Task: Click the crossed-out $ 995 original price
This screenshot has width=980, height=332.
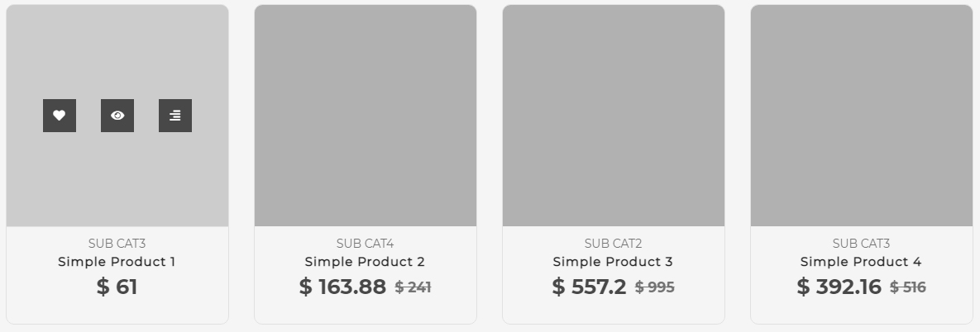Action: point(655,287)
